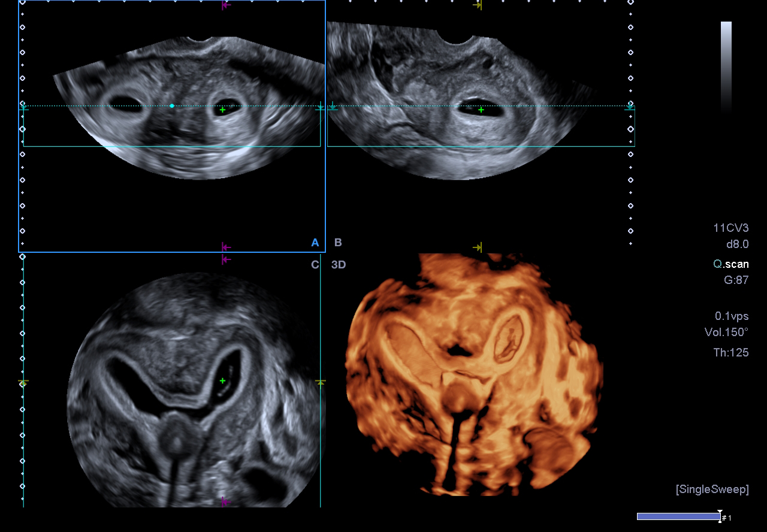Viewport: 767px width, 532px height.
Task: Click the Vol.150° angle value
Action: (726, 332)
